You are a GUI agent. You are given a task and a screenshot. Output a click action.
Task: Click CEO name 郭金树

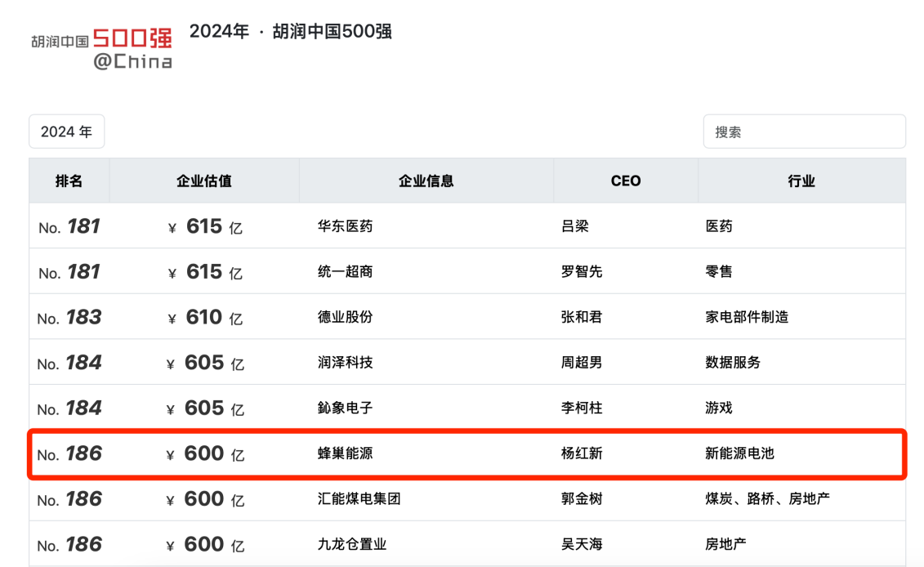click(x=582, y=498)
